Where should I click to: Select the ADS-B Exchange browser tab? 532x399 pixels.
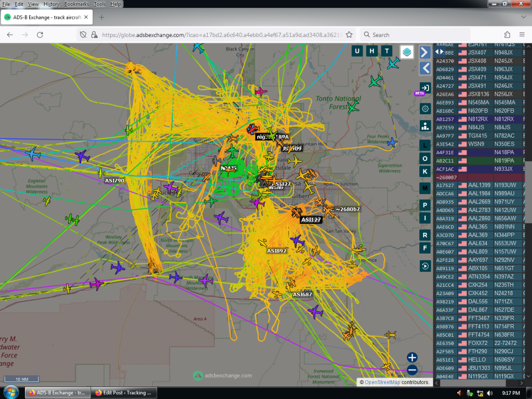tap(47, 17)
